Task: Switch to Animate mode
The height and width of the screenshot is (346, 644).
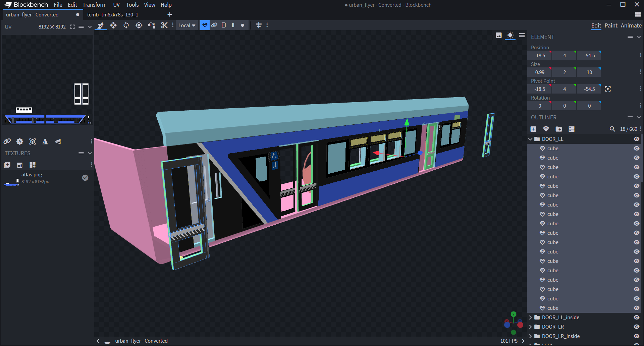Action: point(631,25)
